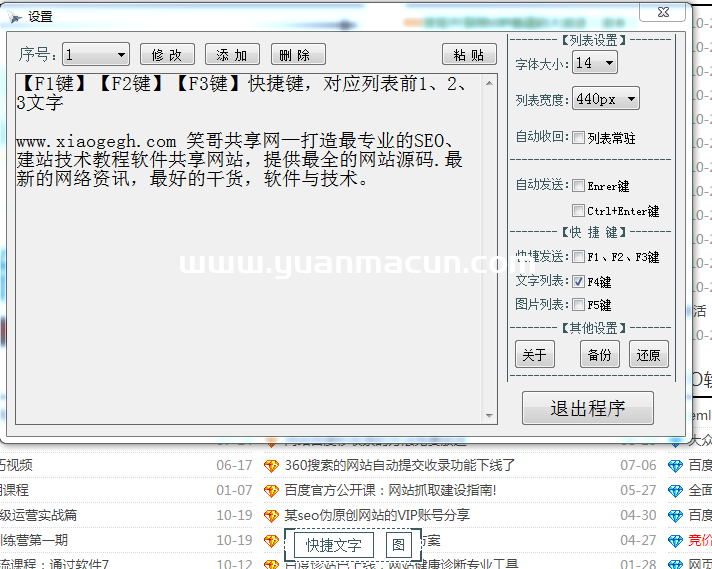
Task: Click the text area scroll up arrow
Action: [x=490, y=81]
